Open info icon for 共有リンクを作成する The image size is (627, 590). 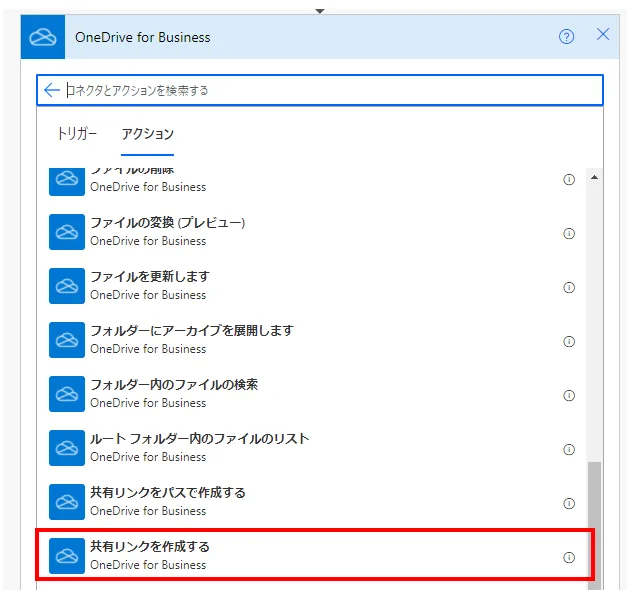[569, 558]
